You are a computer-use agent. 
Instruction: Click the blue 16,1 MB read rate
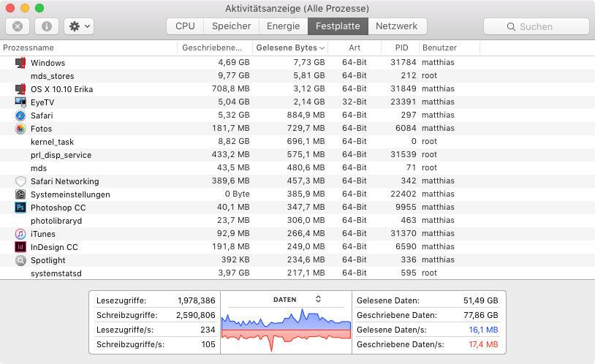pos(483,330)
